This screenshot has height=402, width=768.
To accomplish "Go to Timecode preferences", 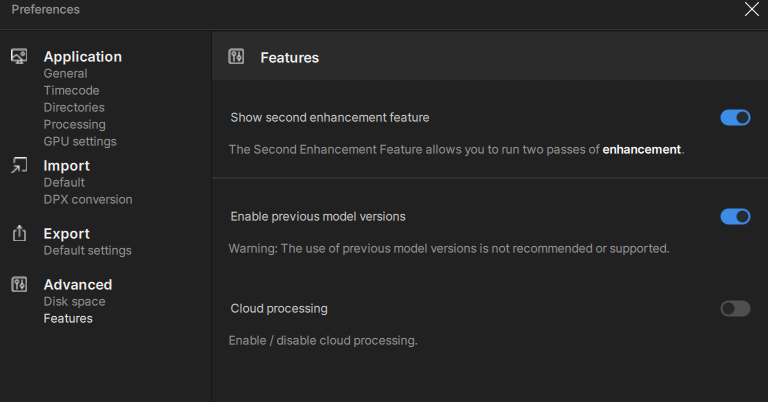I will tap(71, 91).
